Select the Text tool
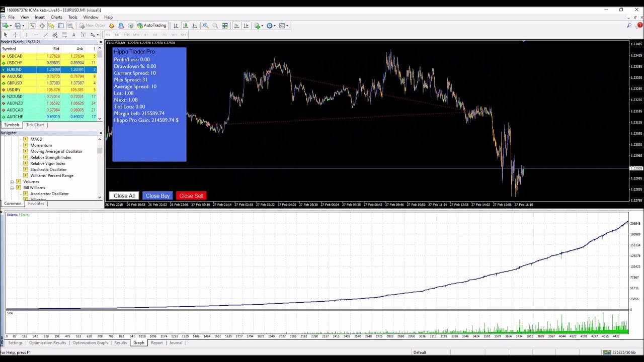The image size is (644, 362). (x=73, y=35)
